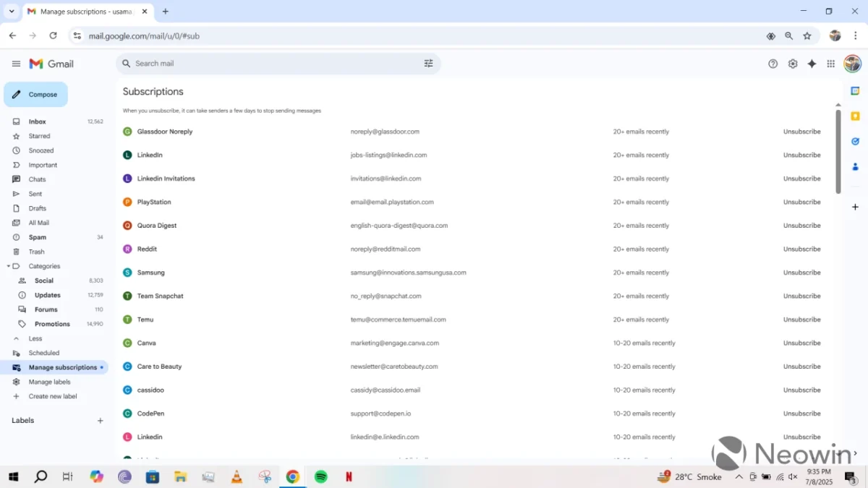Click the cassidy@cassidoo.email address

click(385, 390)
